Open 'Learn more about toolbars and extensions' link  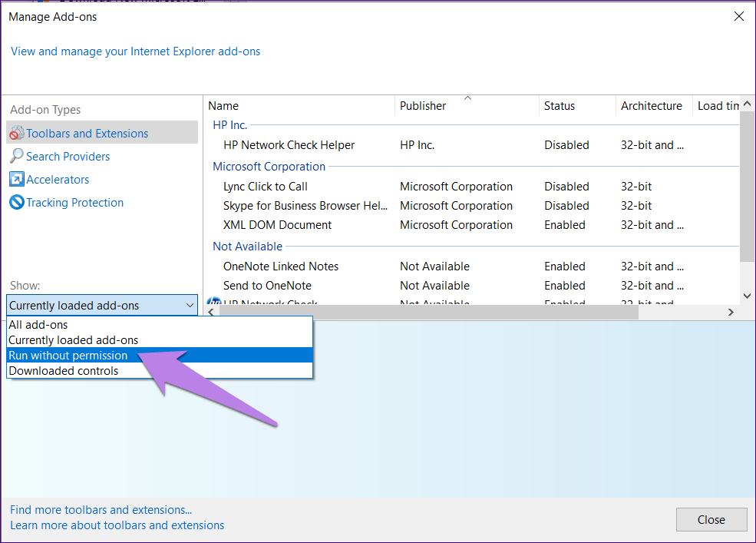point(117,525)
